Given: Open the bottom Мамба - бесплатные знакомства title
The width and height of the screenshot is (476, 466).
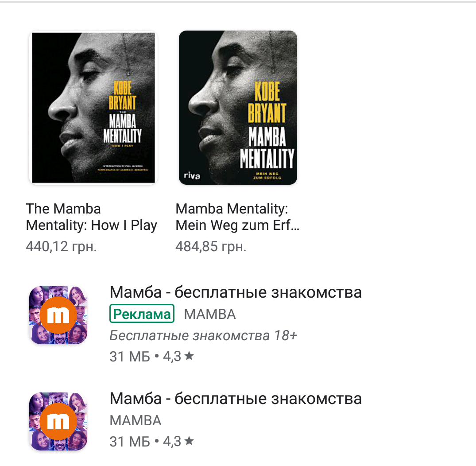Looking at the screenshot, I should 236,399.
